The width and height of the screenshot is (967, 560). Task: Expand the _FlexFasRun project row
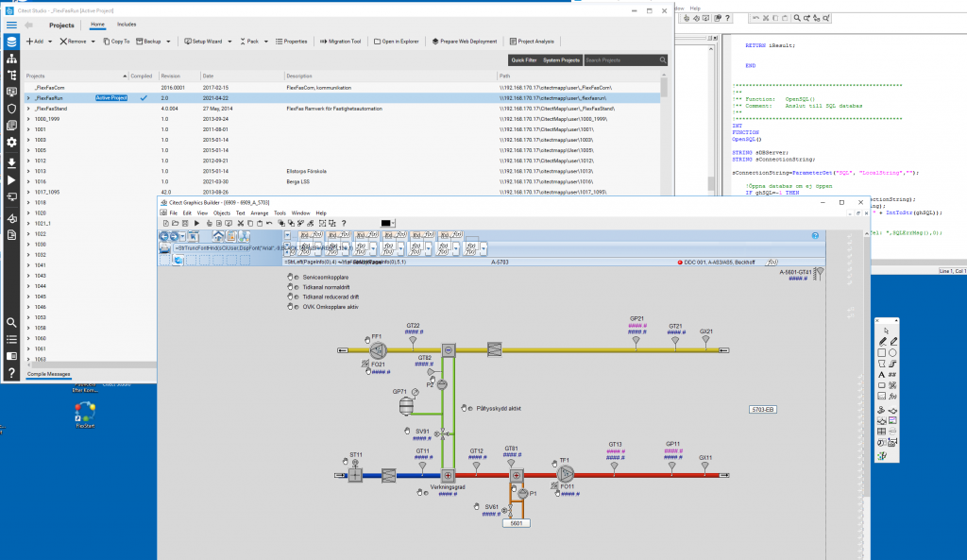click(x=28, y=98)
